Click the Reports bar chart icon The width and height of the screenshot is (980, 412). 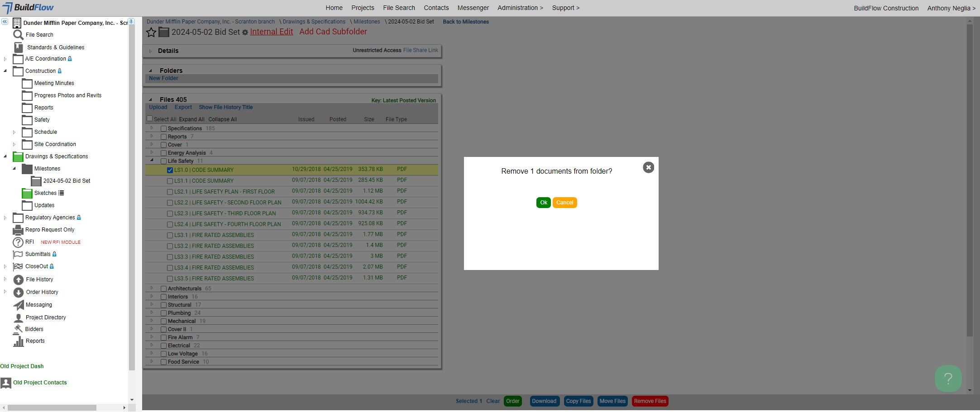(19, 341)
